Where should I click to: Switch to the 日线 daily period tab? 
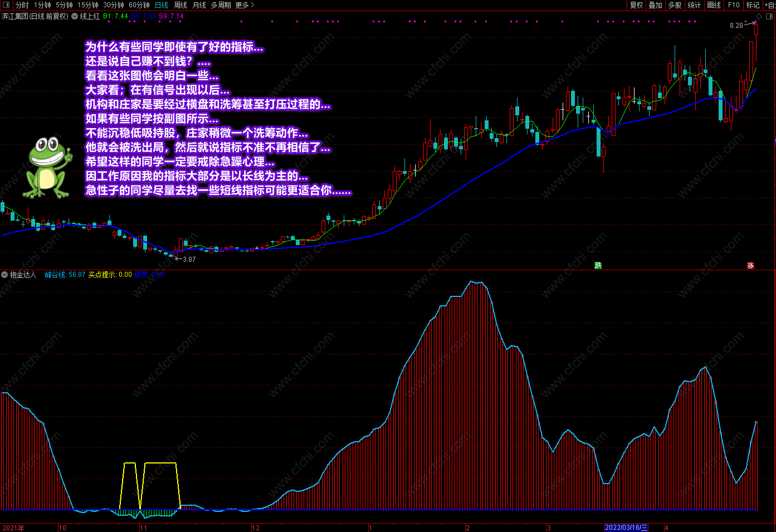(x=162, y=5)
